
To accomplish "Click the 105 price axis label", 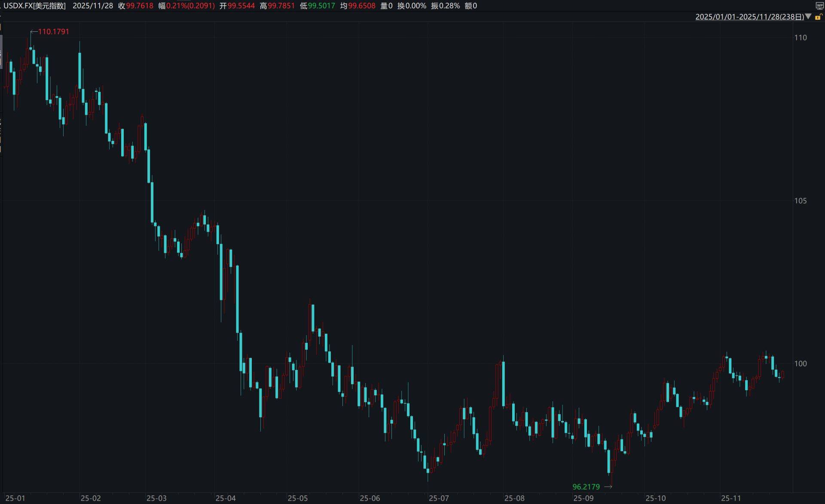I will [x=800, y=201].
